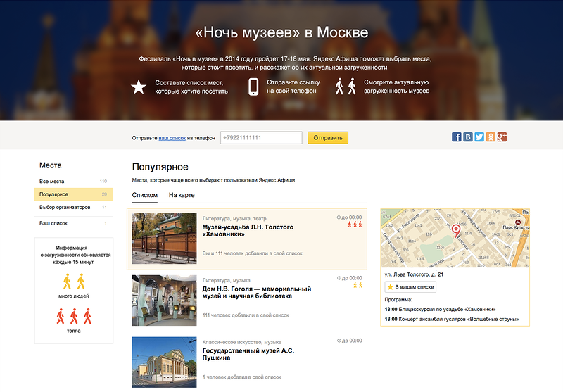
Task: Click 'Вы и 111 человек добавили в свой список'
Action: [x=253, y=253]
